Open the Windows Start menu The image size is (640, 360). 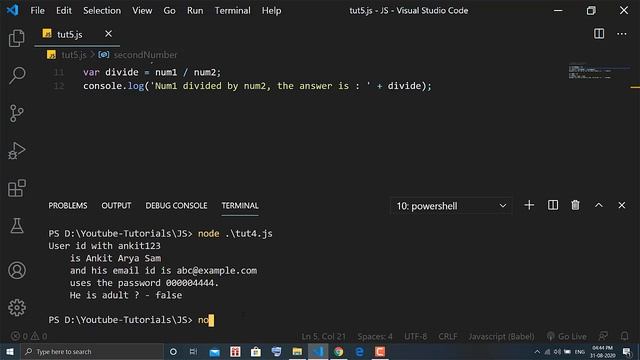10,351
